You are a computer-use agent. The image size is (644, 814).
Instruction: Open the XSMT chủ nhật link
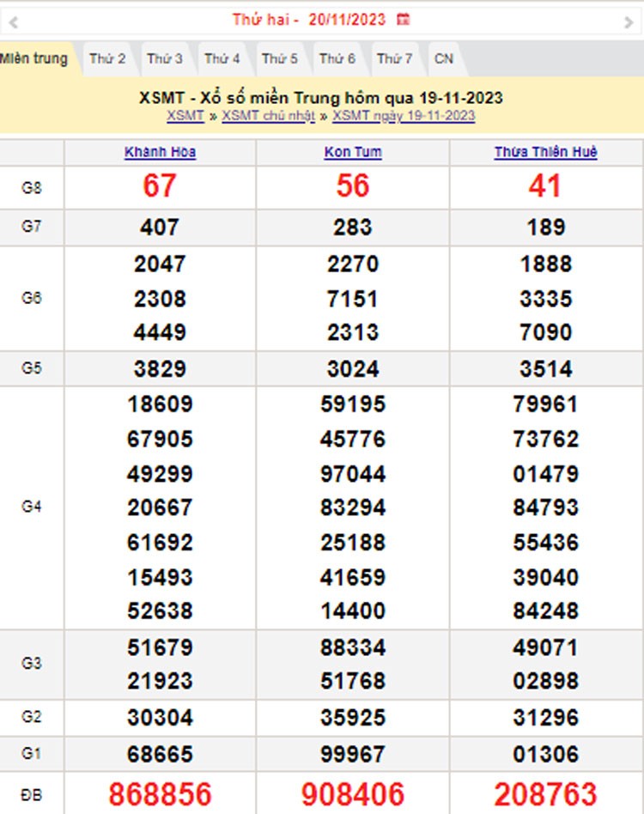click(268, 116)
